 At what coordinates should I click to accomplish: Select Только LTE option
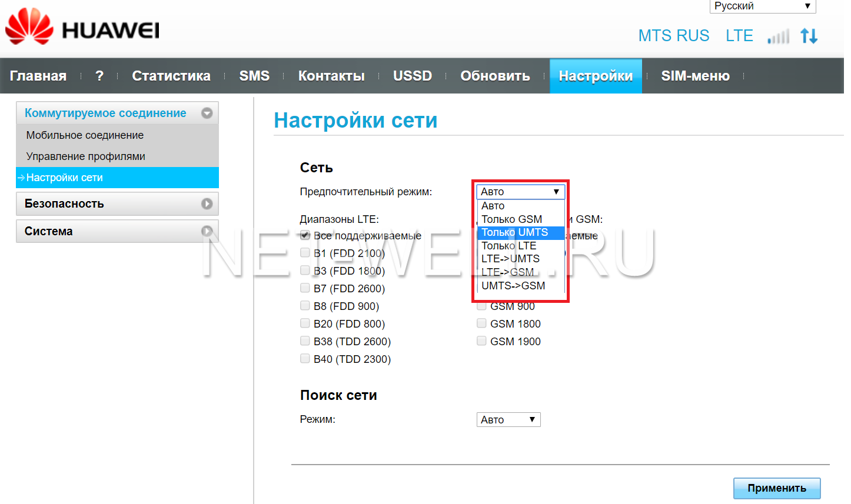click(x=520, y=246)
